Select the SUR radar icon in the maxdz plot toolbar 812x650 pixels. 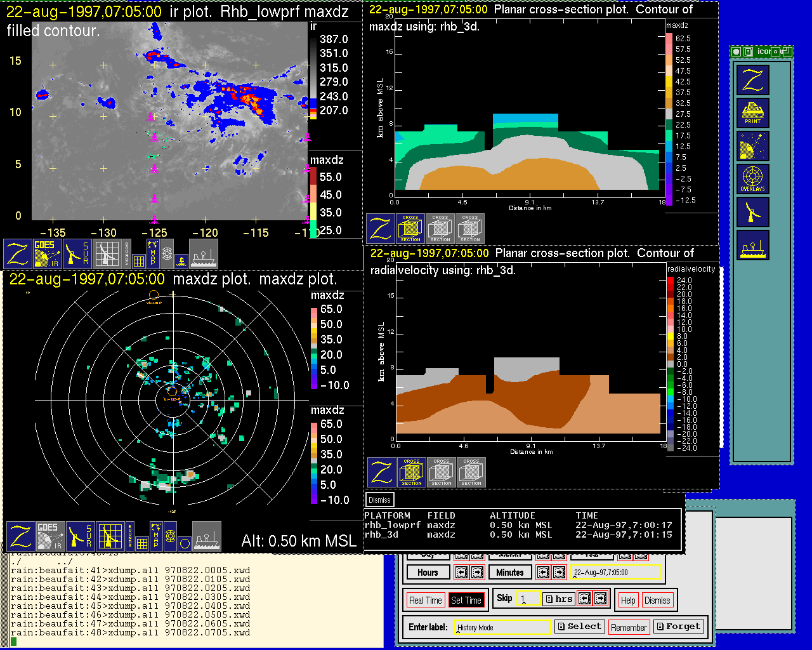(81, 536)
